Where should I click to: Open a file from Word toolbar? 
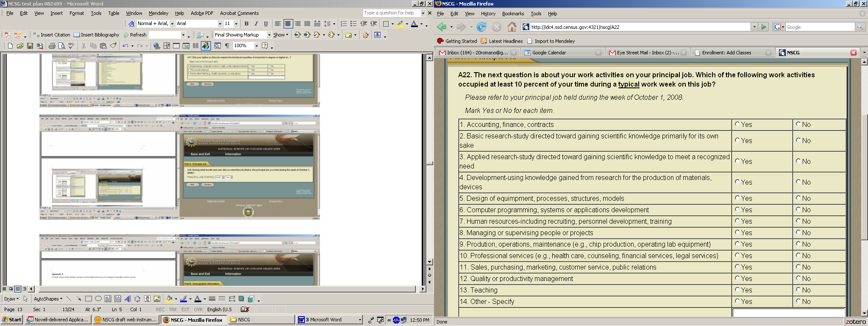[x=20, y=46]
